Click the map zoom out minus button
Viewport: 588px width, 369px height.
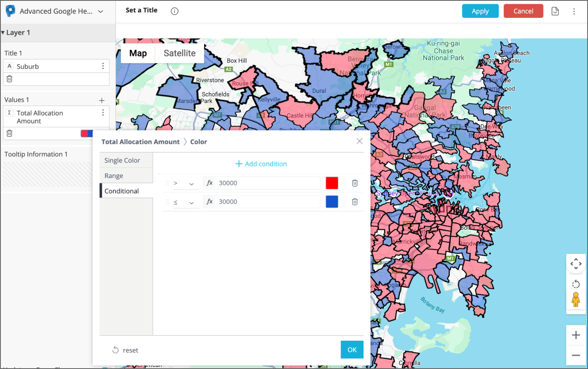(x=575, y=355)
